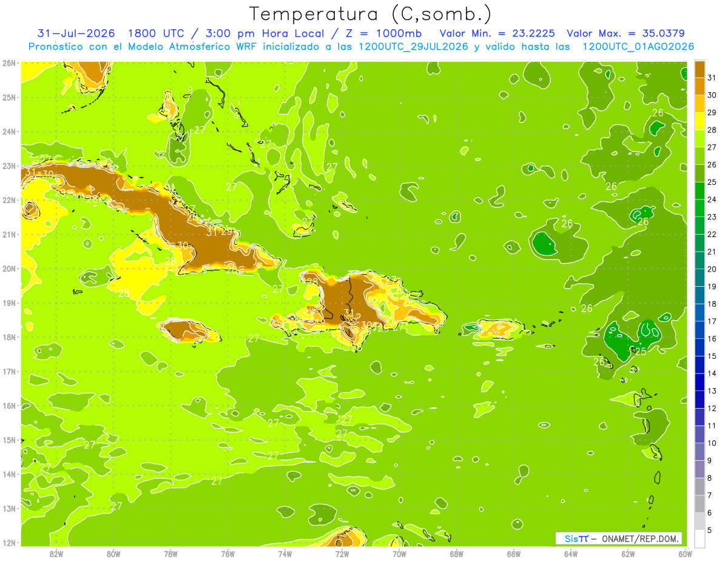Click the "60W" longitude axis label
The width and height of the screenshot is (728, 562).
(x=685, y=554)
